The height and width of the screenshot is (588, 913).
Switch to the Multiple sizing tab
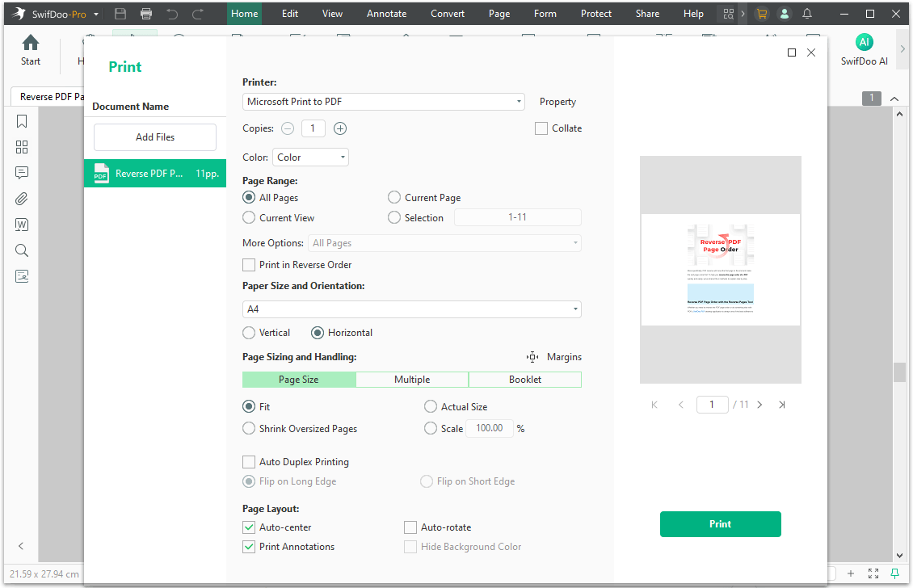point(412,380)
